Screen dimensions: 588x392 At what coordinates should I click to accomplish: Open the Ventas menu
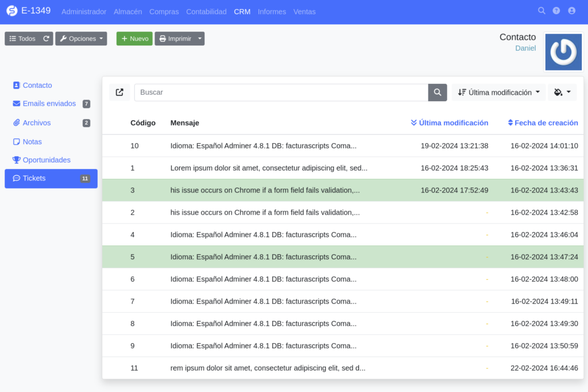tap(304, 11)
